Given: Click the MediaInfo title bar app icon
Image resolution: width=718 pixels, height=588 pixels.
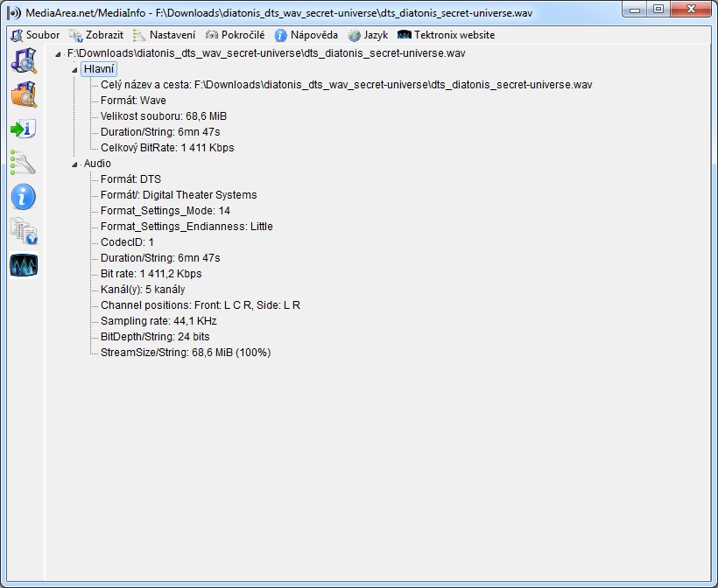Looking at the screenshot, I should click(15, 13).
